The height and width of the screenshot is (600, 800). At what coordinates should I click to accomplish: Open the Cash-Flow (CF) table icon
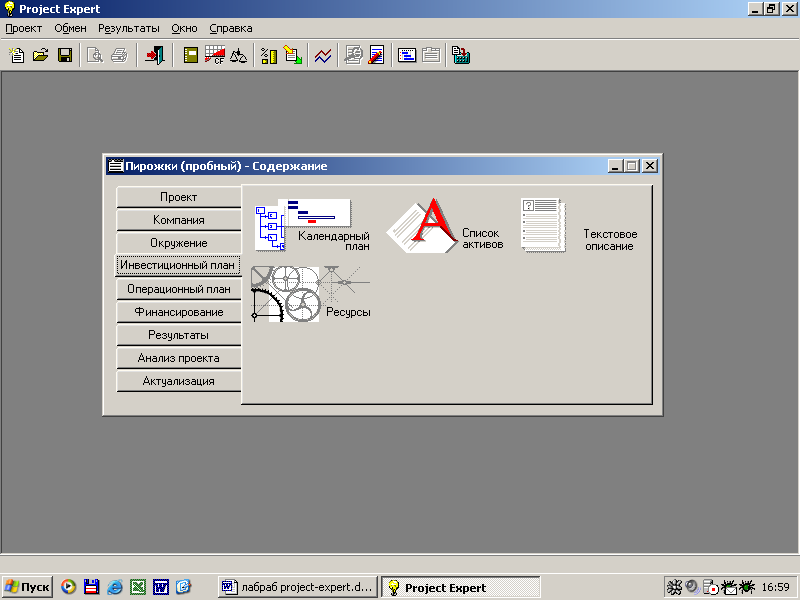click(x=215, y=55)
